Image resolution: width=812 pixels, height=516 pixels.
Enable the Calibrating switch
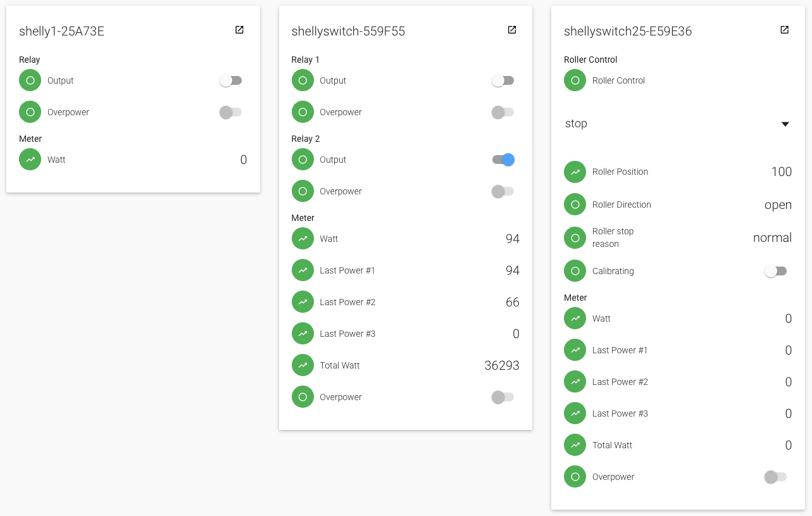point(775,271)
